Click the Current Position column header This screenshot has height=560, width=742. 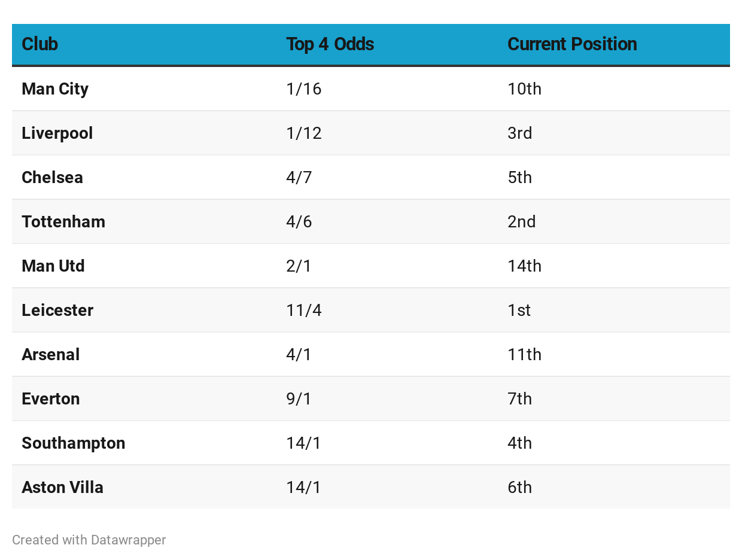[572, 44]
